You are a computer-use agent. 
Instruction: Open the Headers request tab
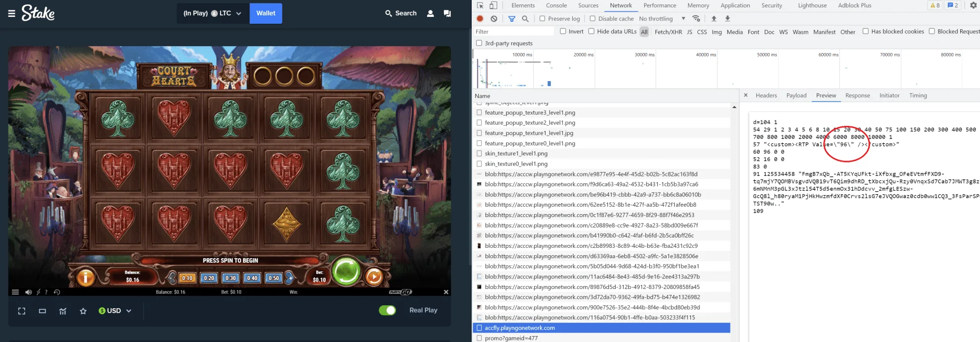[x=766, y=96]
